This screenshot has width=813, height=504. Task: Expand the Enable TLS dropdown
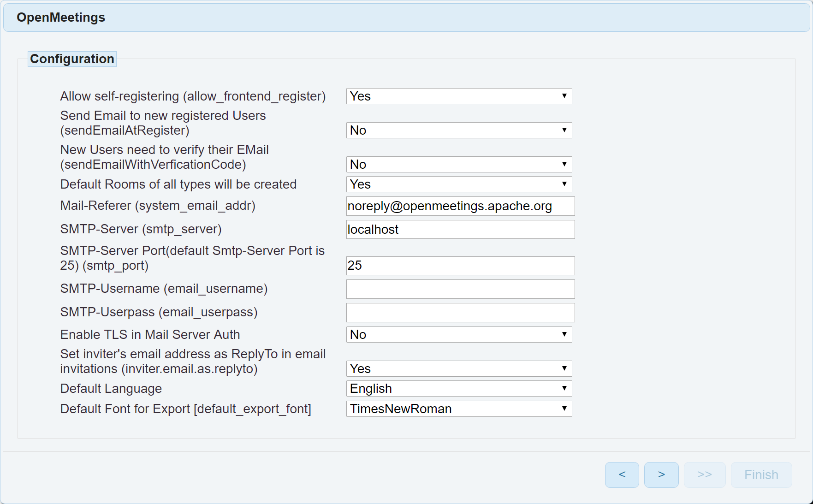[x=459, y=334]
